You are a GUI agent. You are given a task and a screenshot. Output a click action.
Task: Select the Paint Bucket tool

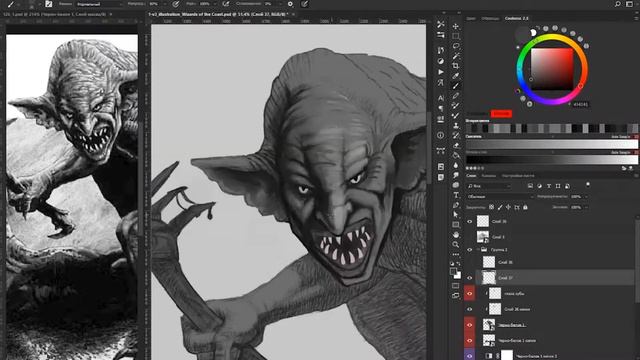click(456, 155)
